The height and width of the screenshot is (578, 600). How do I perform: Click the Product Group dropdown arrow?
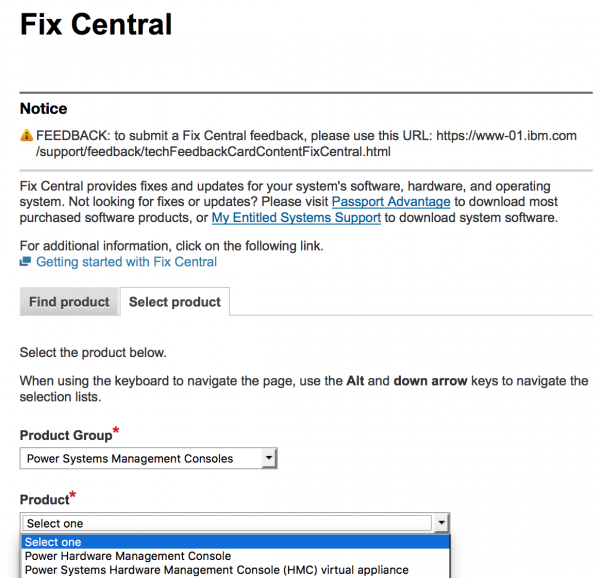(268, 459)
